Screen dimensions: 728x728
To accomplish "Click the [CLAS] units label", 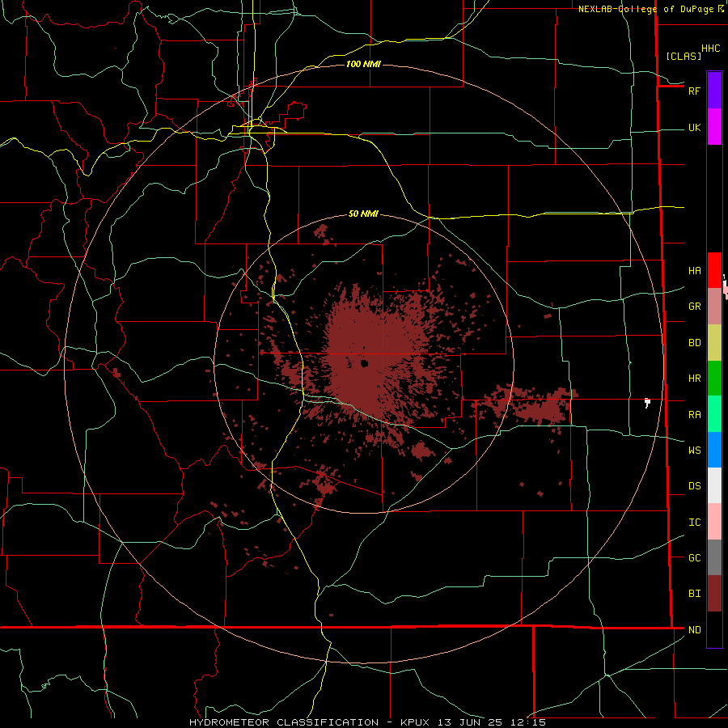I will 684,57.
